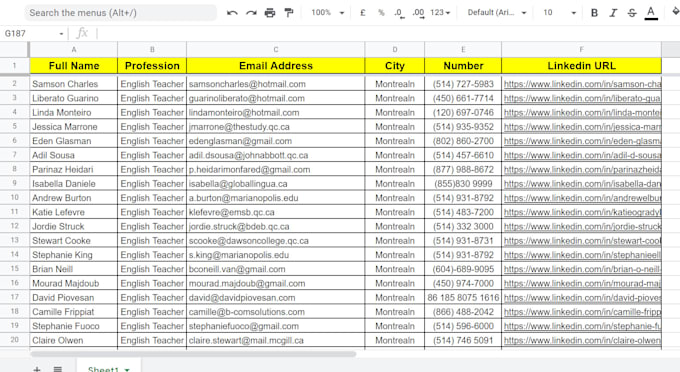Select the email stephaniefuoco@gmail.com
The height and width of the screenshot is (372, 680).
click(x=276, y=326)
